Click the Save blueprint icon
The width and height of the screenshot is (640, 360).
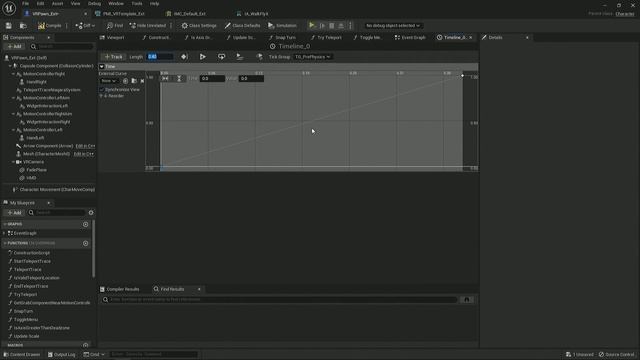pyautogui.click(x=9, y=25)
